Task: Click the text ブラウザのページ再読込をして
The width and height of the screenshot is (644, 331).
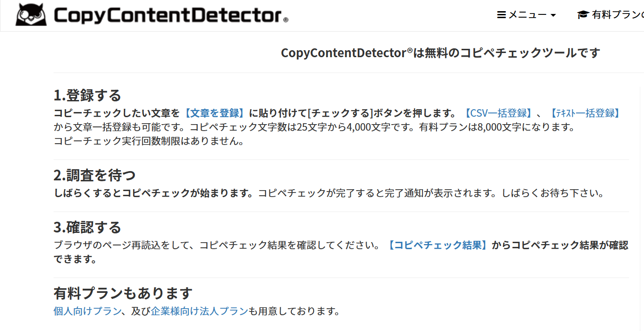Action: pyautogui.click(x=121, y=245)
